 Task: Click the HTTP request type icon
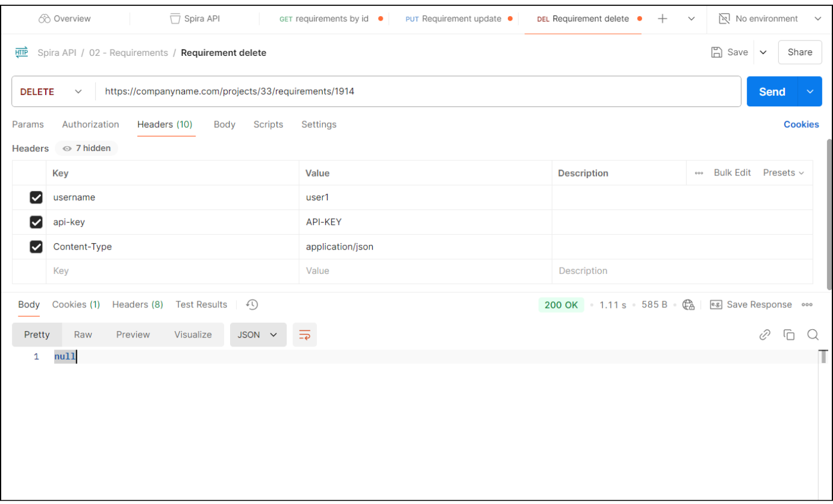click(x=21, y=52)
